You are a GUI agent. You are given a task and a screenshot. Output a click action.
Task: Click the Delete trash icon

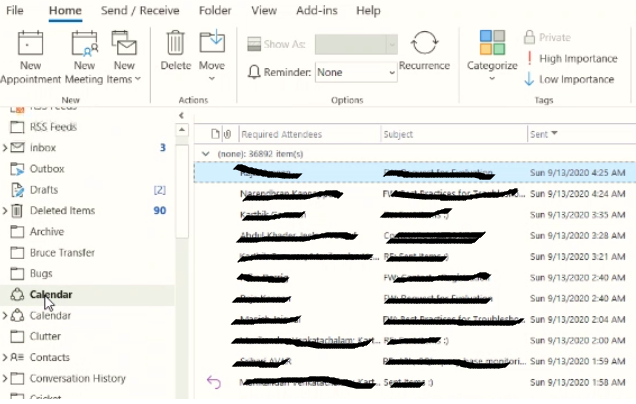pyautogui.click(x=176, y=43)
